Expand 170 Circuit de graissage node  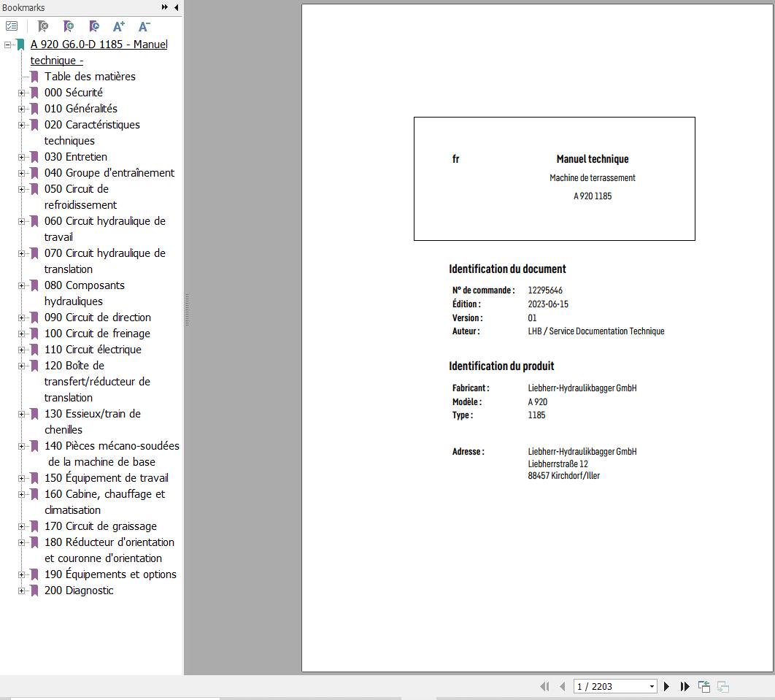pos(21,526)
